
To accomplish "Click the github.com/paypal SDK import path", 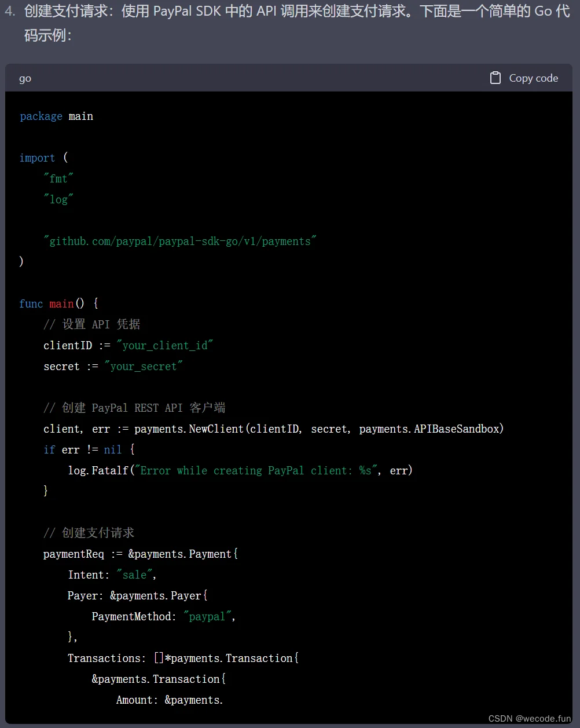I will click(180, 241).
